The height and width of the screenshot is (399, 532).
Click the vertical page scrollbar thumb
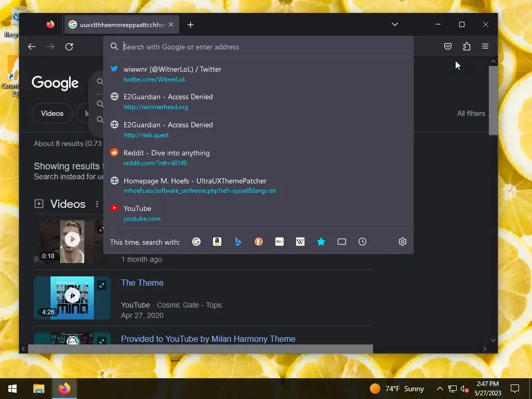click(493, 100)
